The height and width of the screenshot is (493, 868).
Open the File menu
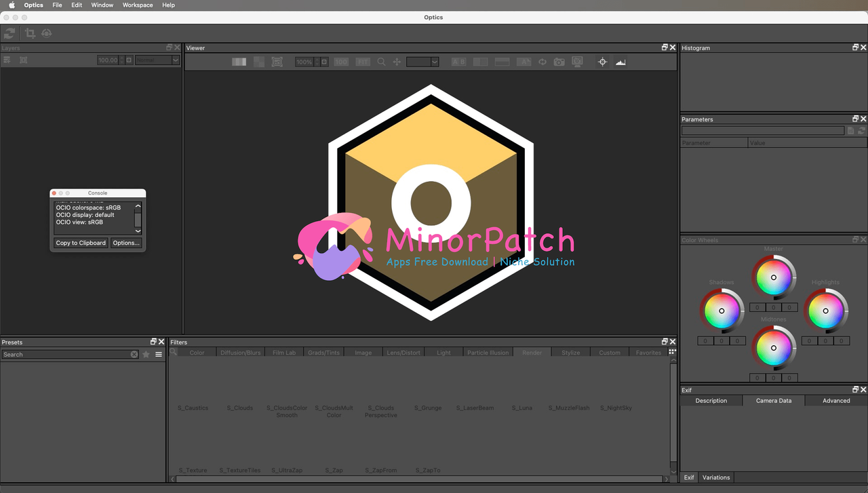click(57, 5)
